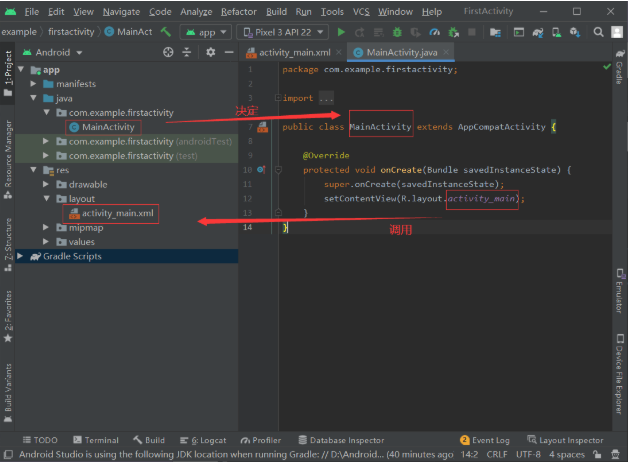
Task: Click the Search Everywhere magnifier icon
Action: (x=598, y=32)
